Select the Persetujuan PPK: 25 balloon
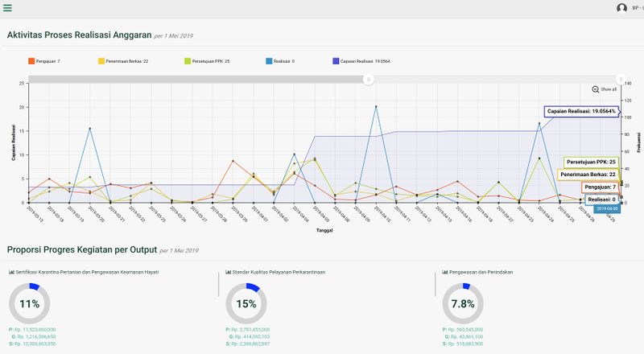This screenshot has width=644, height=354. pyautogui.click(x=591, y=163)
